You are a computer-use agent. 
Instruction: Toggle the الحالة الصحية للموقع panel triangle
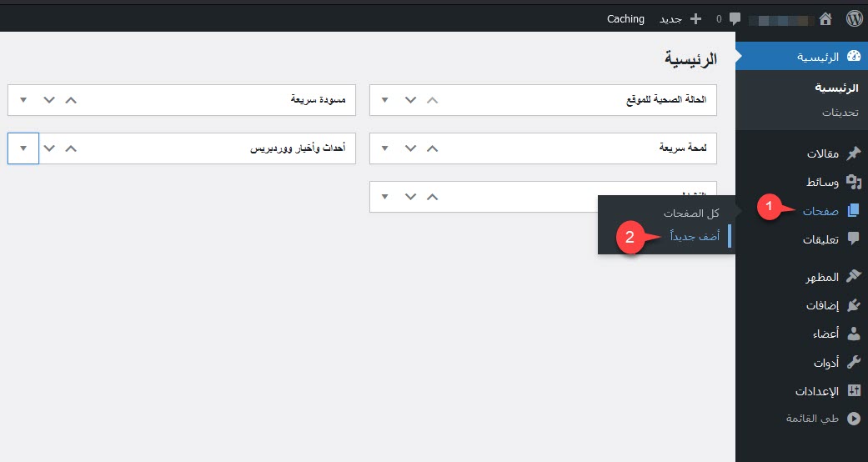(384, 100)
